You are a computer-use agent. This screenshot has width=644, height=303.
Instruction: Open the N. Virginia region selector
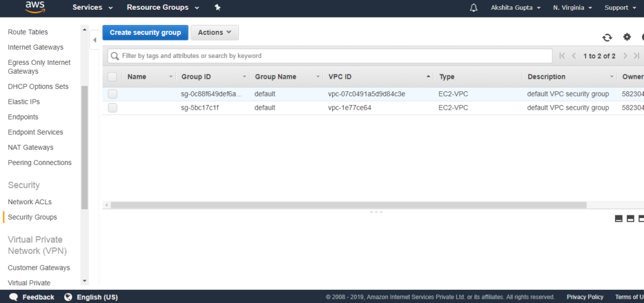tap(572, 8)
